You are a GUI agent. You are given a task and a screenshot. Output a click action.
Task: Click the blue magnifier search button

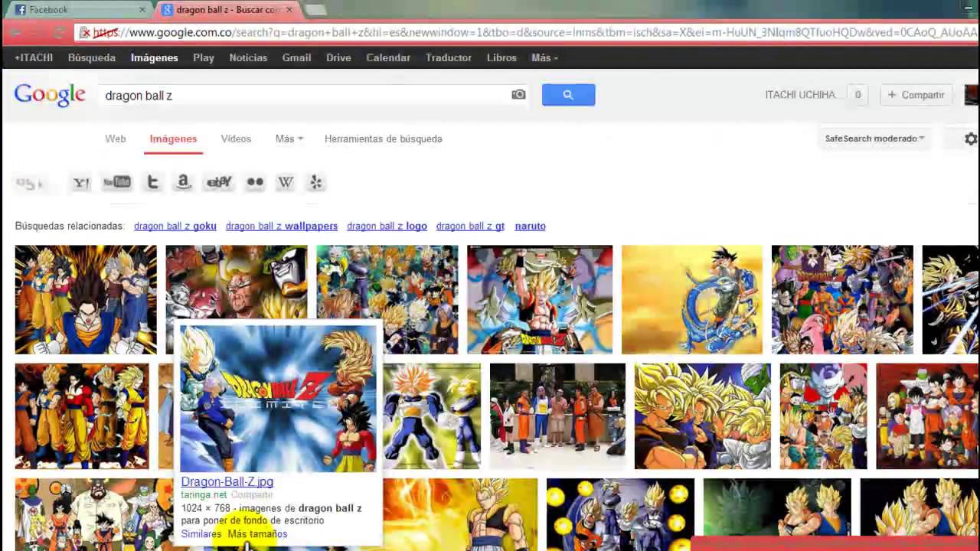pos(568,95)
